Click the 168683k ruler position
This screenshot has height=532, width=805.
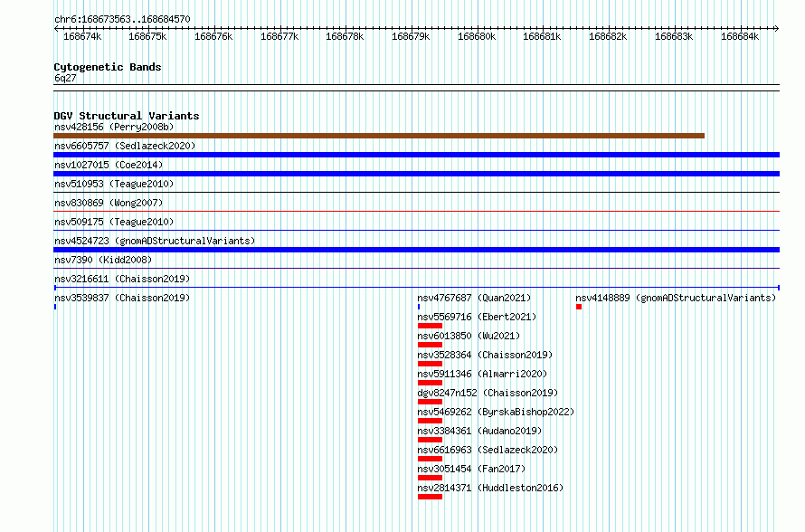(x=674, y=36)
